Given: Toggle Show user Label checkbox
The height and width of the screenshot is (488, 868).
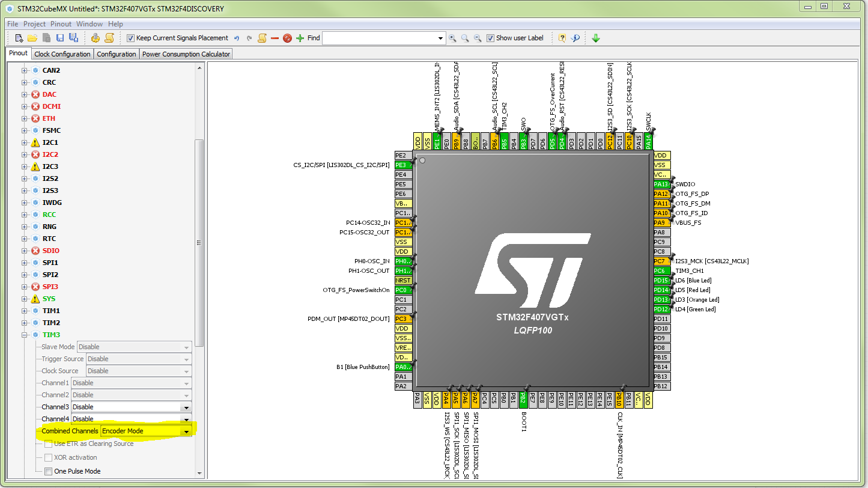Looking at the screenshot, I should tap(490, 38).
